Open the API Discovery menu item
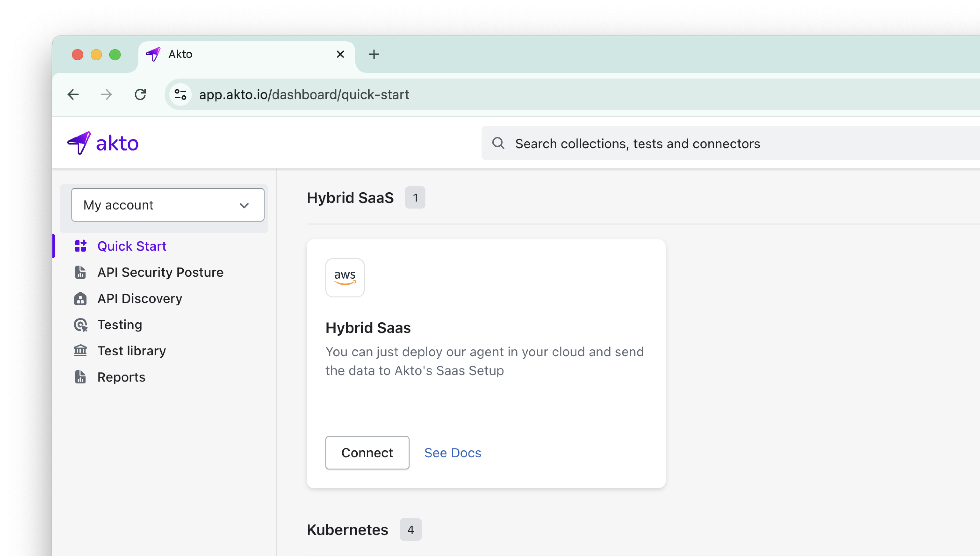The image size is (980, 556). click(x=140, y=298)
